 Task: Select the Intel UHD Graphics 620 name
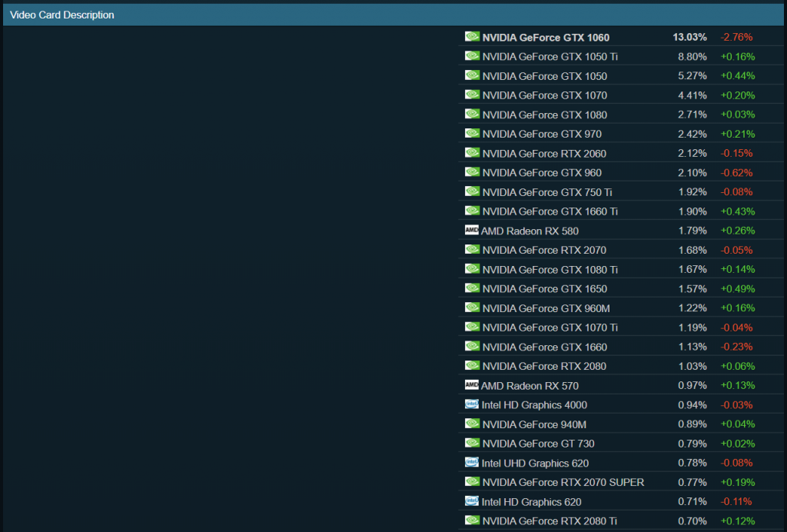pyautogui.click(x=535, y=464)
